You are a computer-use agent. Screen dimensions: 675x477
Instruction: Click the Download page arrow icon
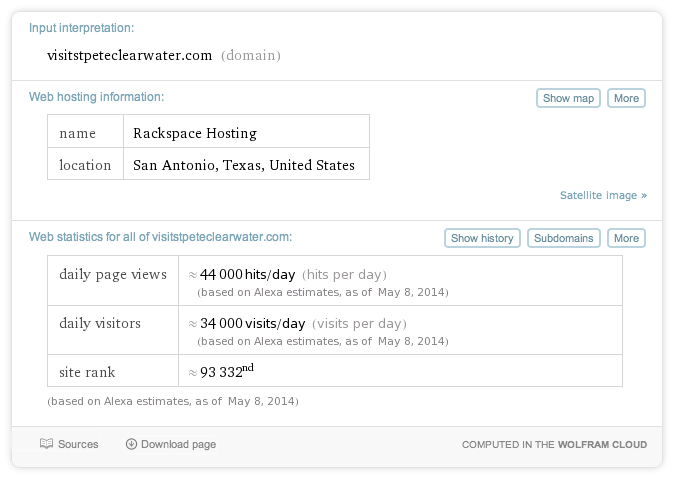point(131,444)
